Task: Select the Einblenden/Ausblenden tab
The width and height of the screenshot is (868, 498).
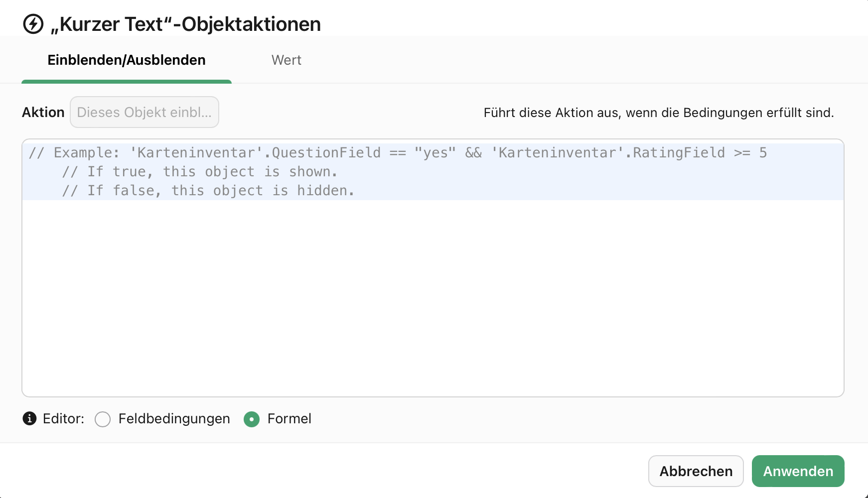Action: pos(126,60)
